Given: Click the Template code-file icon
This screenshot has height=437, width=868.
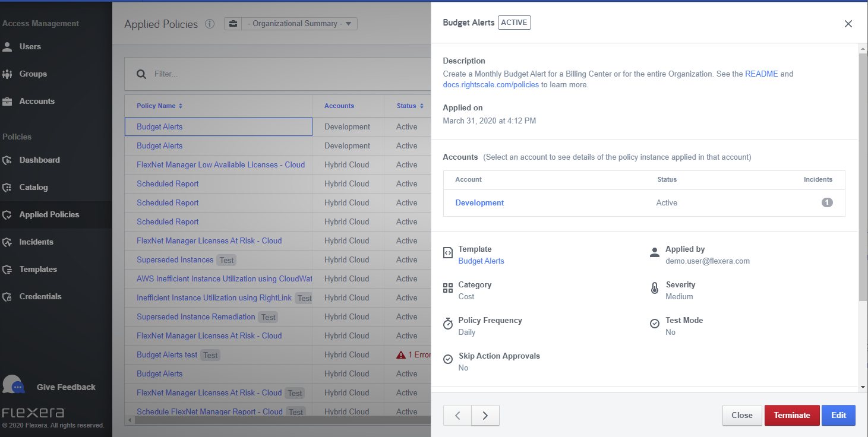Looking at the screenshot, I should tap(448, 253).
